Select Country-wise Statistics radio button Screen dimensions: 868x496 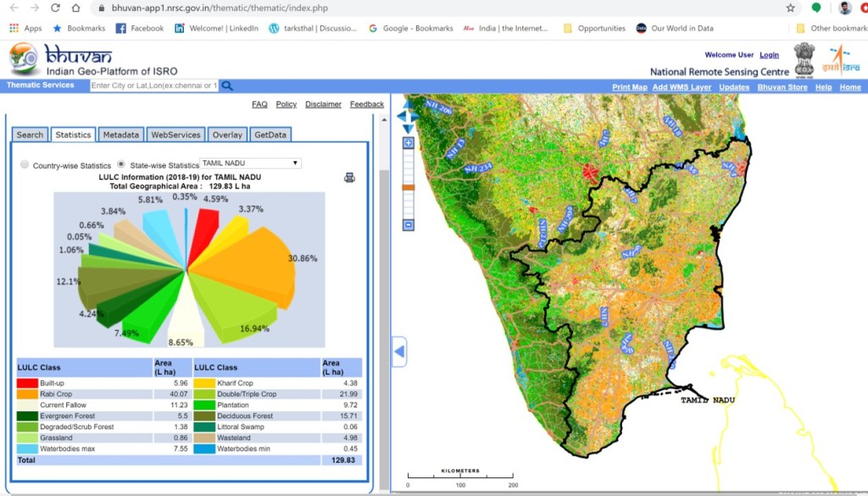(x=25, y=164)
